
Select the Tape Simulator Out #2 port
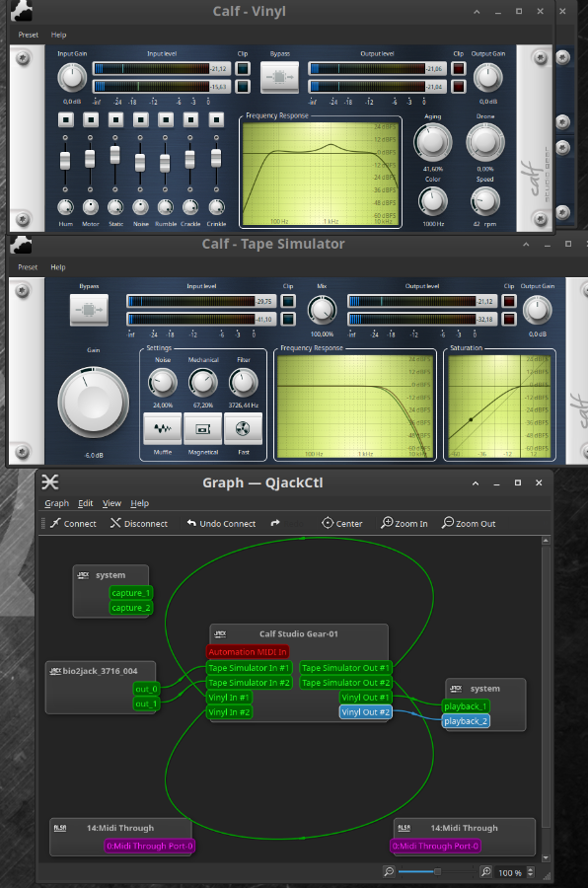tap(345, 683)
